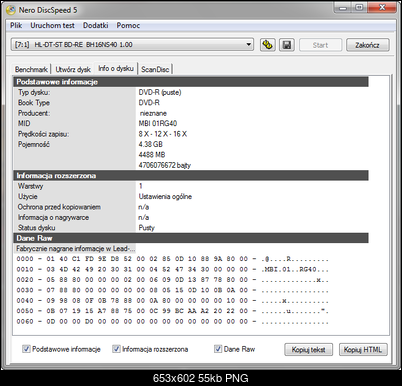Switch to the Utwórz dysk tab
This screenshot has width=402, height=386.
coord(73,69)
